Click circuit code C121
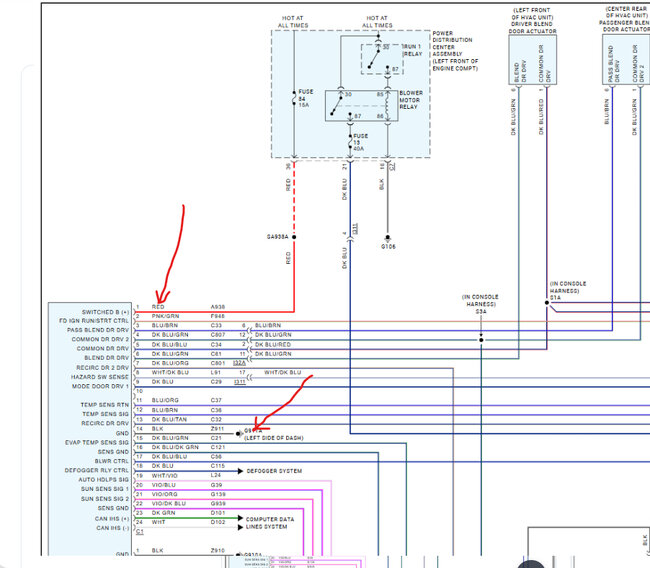650x568 pixels. pyautogui.click(x=218, y=447)
